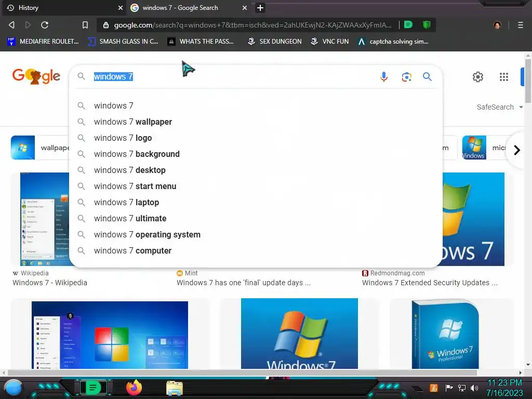Viewport: 532px width, 399px height.
Task: Select suggestion 'windows 7 background'
Action: [256, 154]
